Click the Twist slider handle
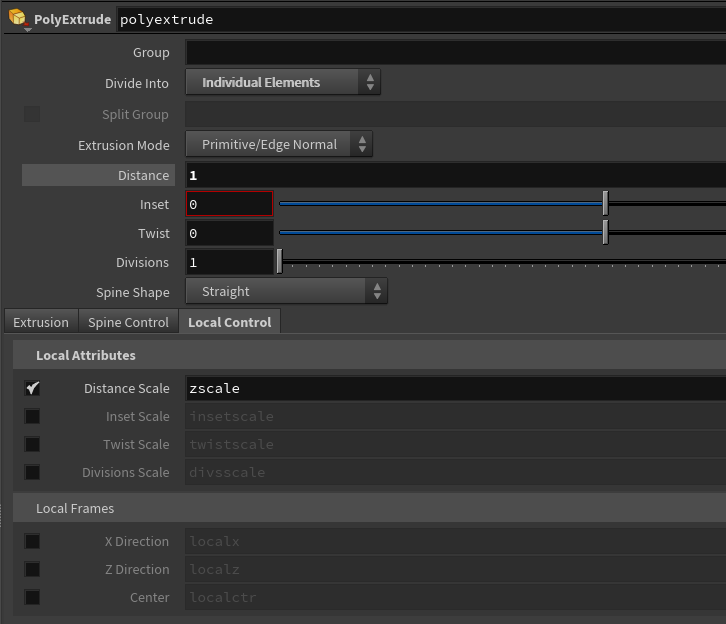726x624 pixels. pyautogui.click(x=605, y=232)
